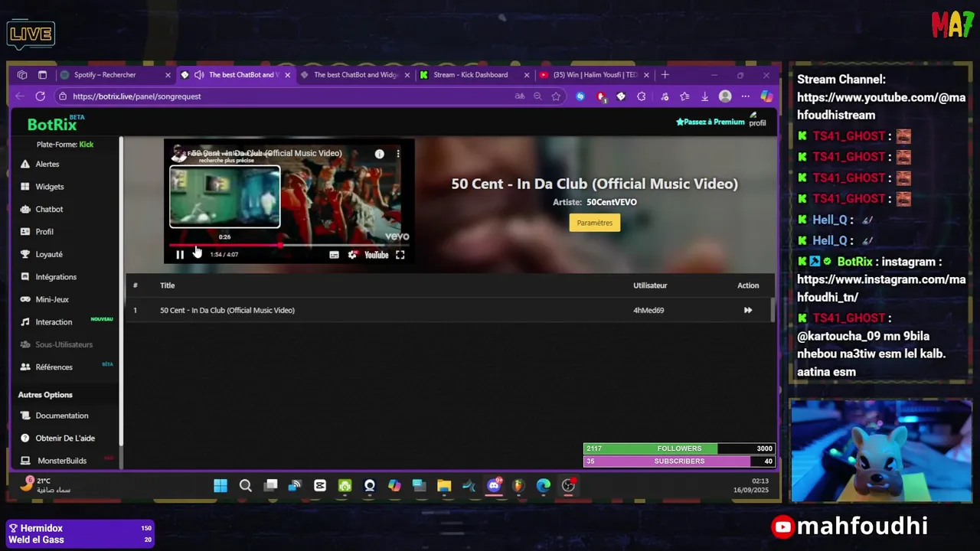Bookmark page with star icon
980x551 pixels.
pyautogui.click(x=556, y=96)
